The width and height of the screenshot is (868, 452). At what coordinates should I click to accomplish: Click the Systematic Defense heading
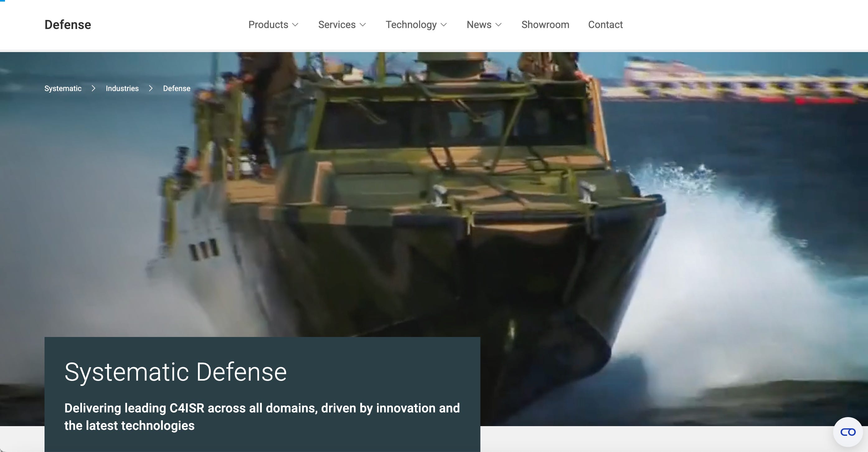tap(175, 372)
